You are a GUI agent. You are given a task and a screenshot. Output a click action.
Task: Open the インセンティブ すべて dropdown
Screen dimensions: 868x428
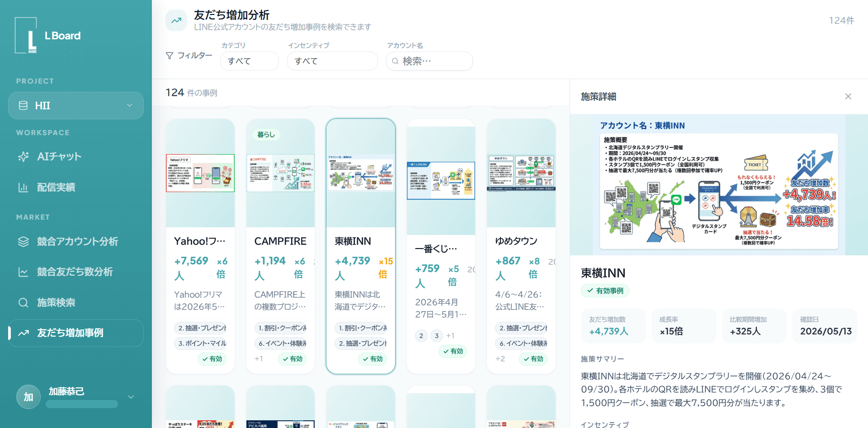tap(332, 61)
